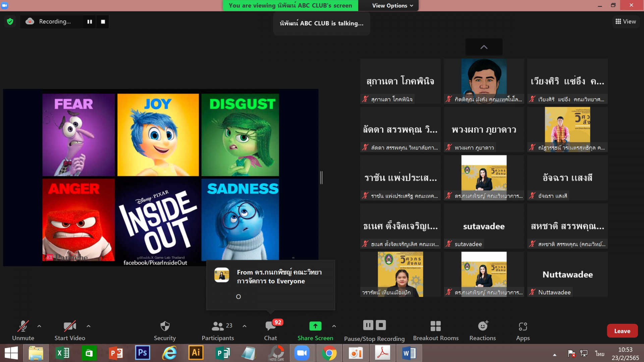Open PhotoScape from the taskbar

tap(276, 353)
